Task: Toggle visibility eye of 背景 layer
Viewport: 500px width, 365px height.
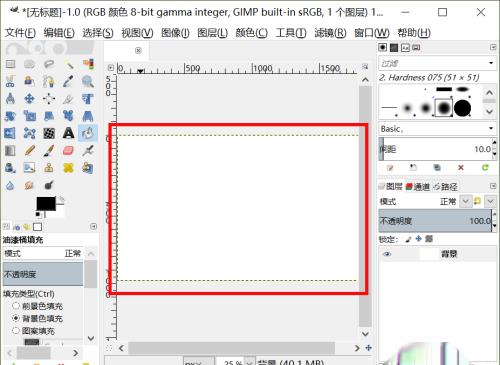Action: [x=387, y=254]
